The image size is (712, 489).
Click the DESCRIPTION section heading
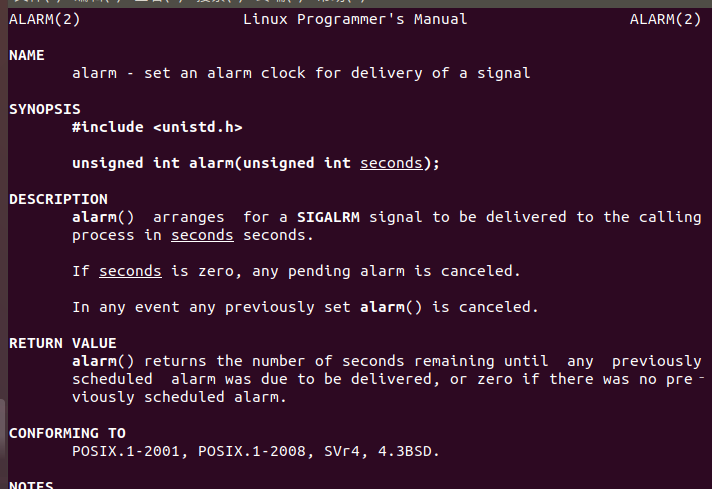tap(58, 199)
